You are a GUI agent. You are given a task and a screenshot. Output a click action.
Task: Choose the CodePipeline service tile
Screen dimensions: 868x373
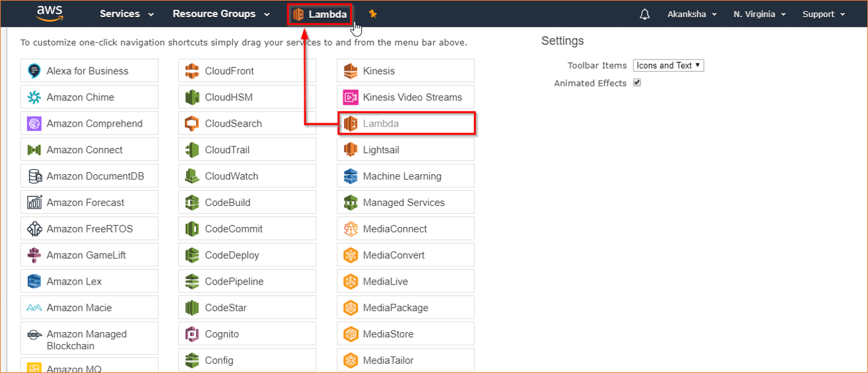[248, 281]
